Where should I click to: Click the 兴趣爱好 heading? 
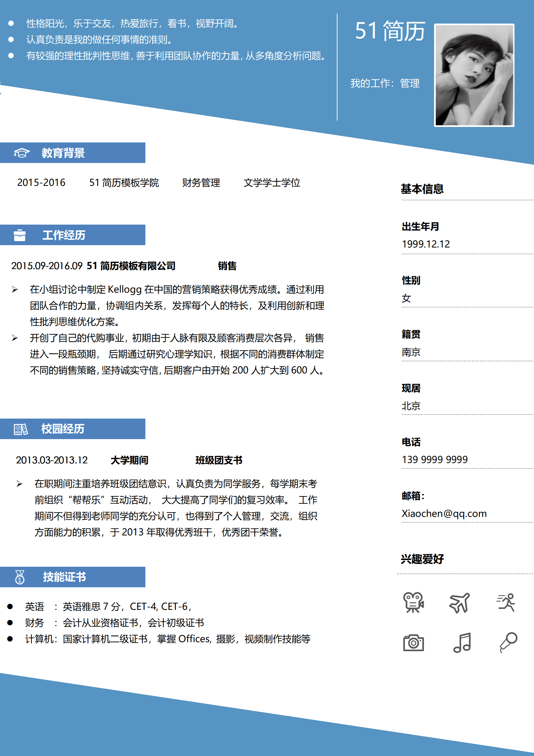click(x=422, y=559)
